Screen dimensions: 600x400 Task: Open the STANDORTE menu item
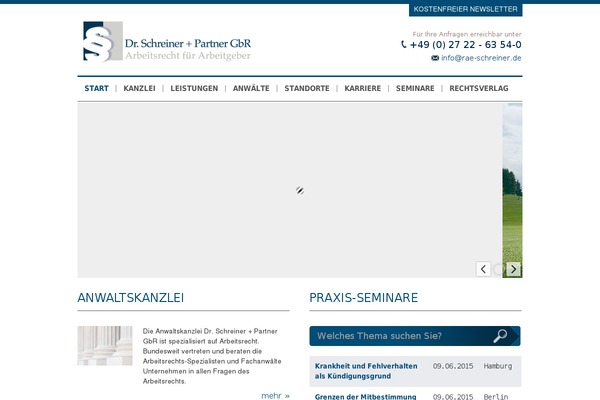click(307, 88)
